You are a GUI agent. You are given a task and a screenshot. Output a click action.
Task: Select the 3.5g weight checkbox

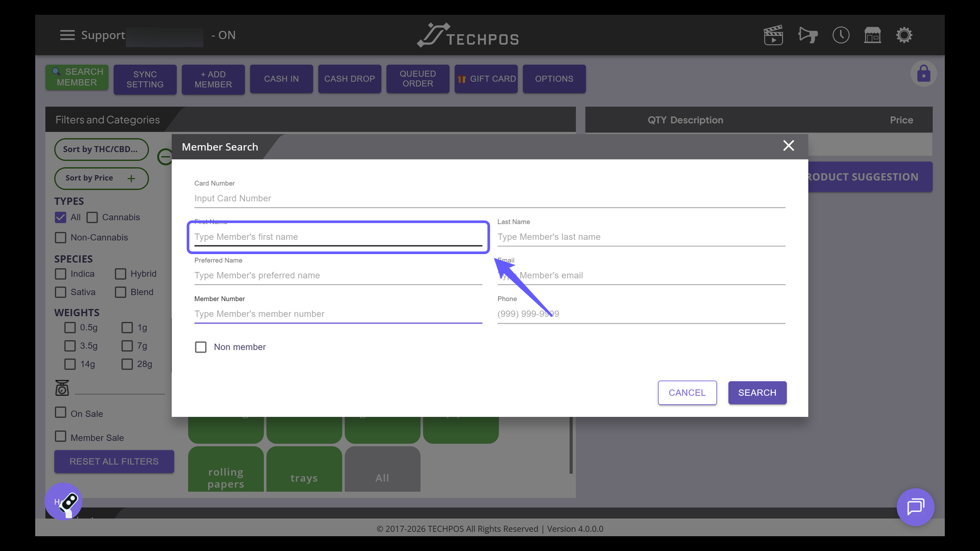[70, 346]
